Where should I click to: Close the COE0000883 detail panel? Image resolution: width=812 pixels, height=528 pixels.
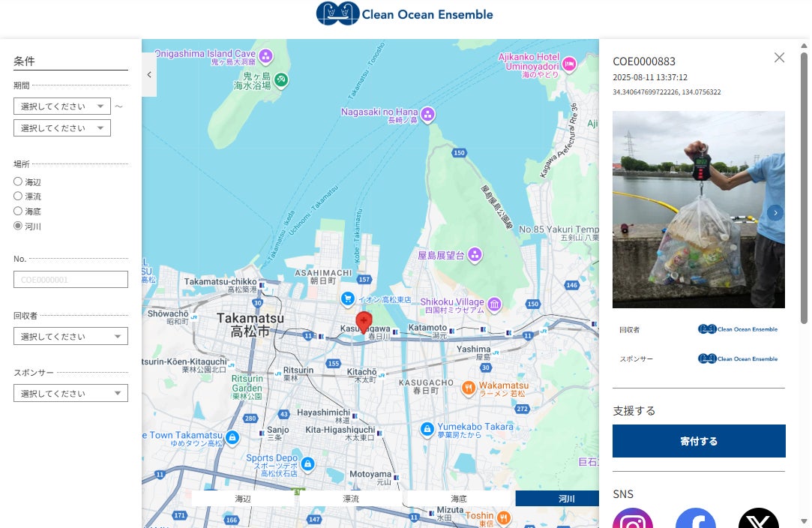(779, 58)
